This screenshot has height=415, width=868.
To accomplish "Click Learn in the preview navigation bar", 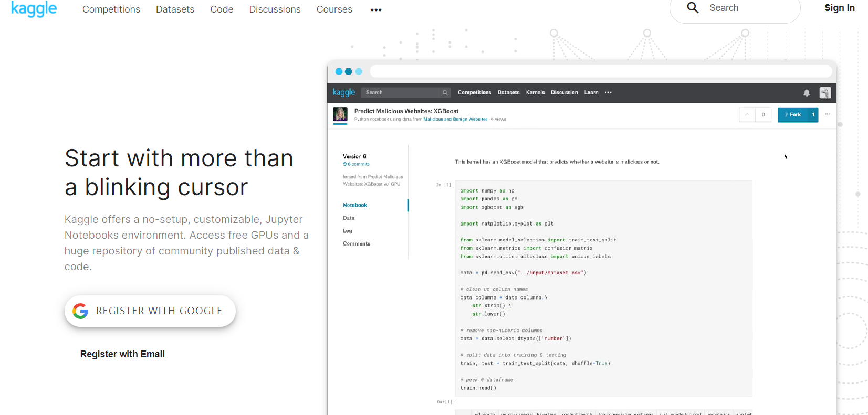I will (x=591, y=92).
